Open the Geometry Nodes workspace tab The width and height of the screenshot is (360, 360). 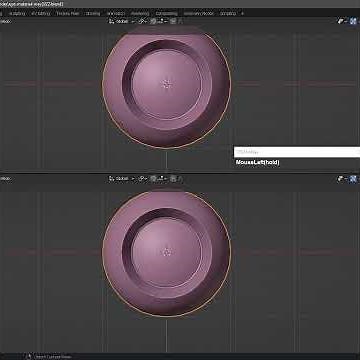coord(199,14)
